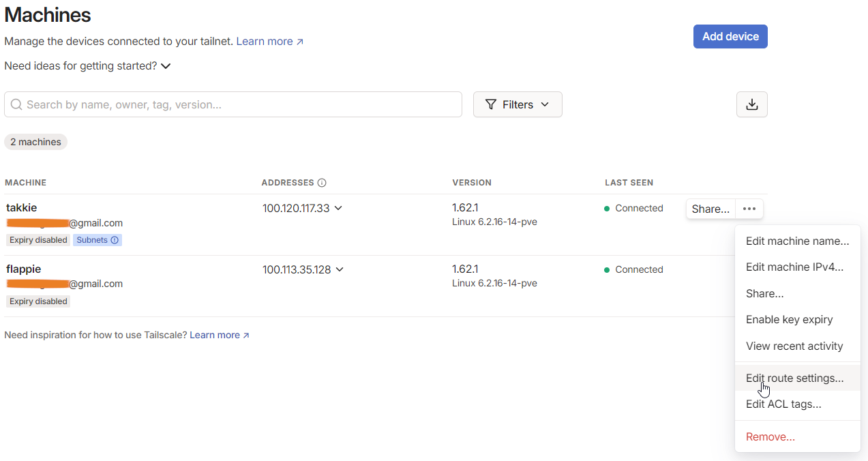Choose "Remove..." in the context menu
This screenshot has width=868, height=461.
798,436
